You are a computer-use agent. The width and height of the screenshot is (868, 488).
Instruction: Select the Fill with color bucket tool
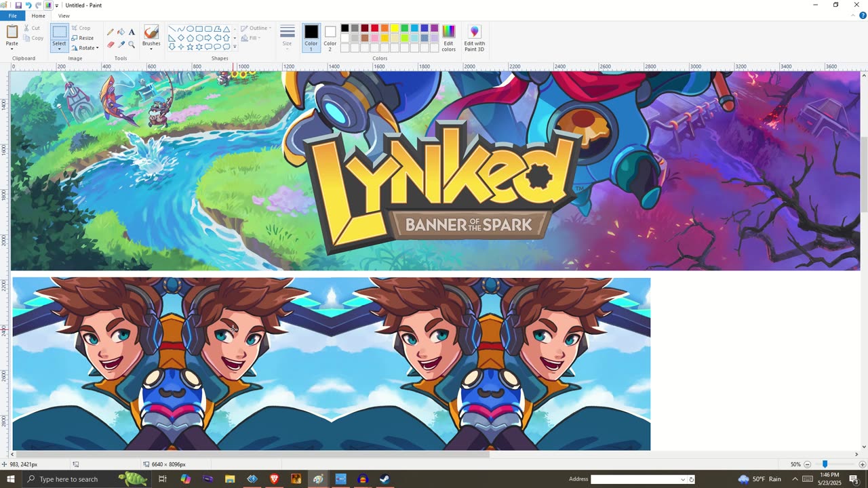[x=121, y=32]
